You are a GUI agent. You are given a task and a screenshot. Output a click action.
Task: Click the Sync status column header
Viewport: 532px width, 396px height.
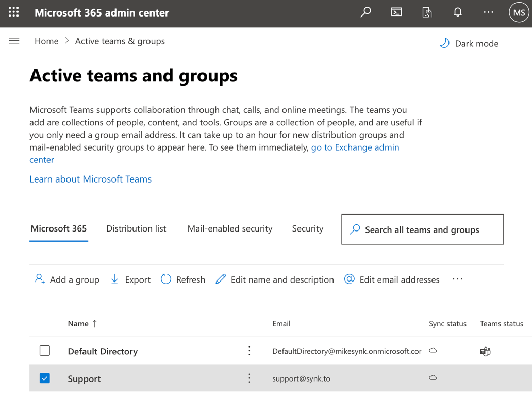pyautogui.click(x=447, y=324)
